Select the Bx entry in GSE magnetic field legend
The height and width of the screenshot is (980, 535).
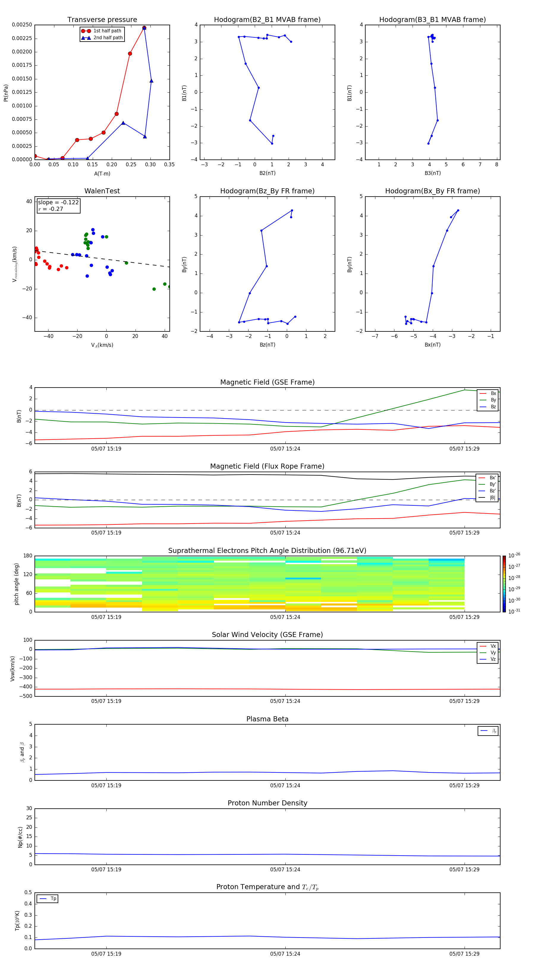(488, 393)
